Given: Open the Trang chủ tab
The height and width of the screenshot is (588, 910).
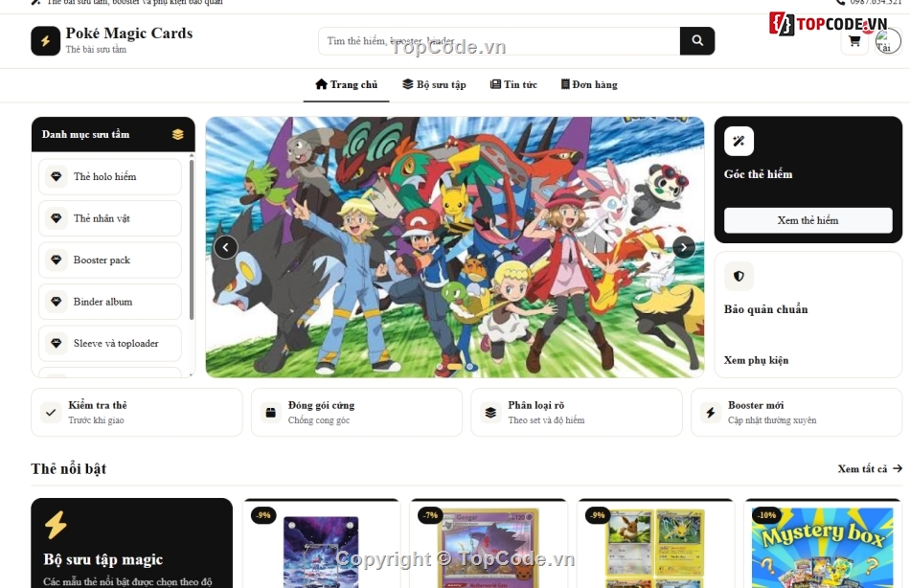Looking at the screenshot, I should click(347, 84).
